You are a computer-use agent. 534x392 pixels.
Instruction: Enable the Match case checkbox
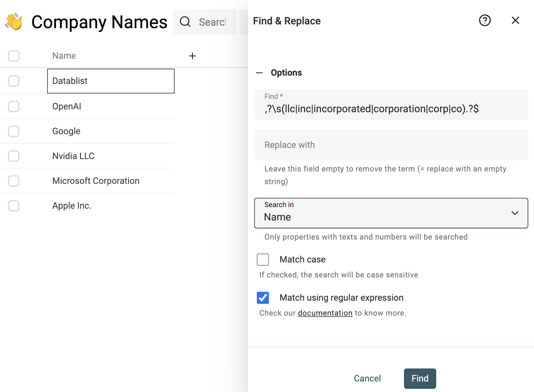[263, 259]
